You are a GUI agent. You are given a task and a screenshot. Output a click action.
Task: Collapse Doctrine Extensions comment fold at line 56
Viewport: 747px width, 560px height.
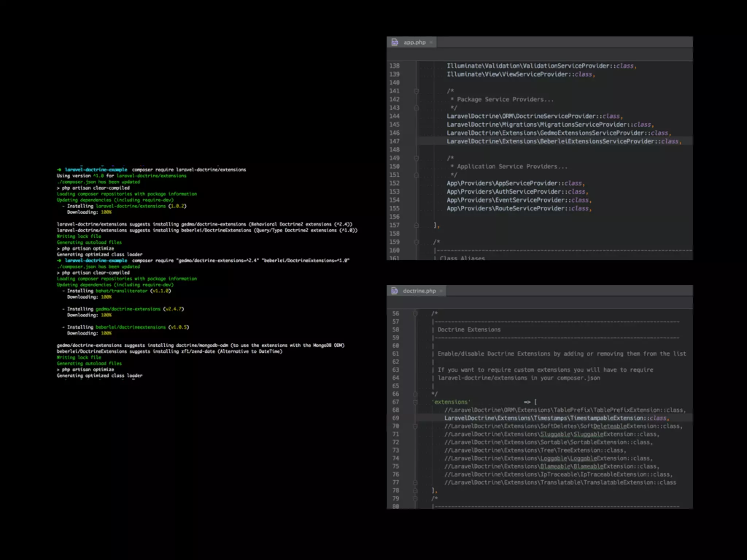pos(415,314)
